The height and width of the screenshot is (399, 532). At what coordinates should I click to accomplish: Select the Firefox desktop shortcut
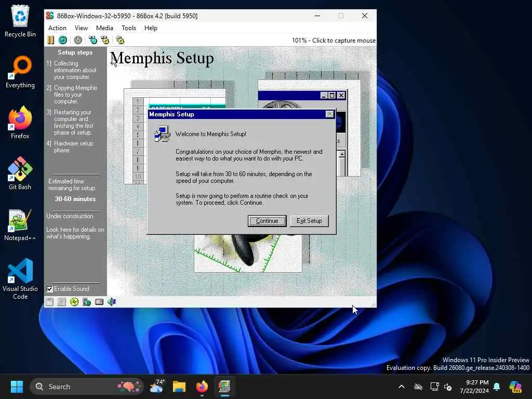(20, 123)
